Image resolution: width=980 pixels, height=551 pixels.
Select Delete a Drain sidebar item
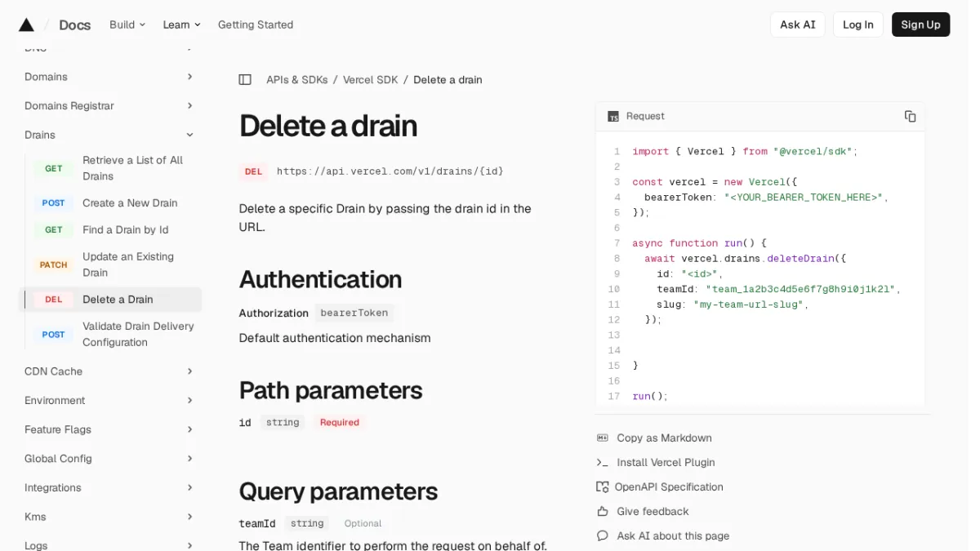(110, 300)
